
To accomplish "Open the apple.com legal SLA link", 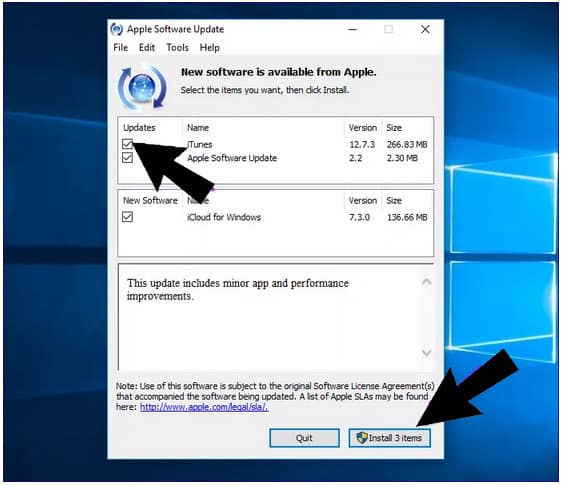I will tap(204, 407).
